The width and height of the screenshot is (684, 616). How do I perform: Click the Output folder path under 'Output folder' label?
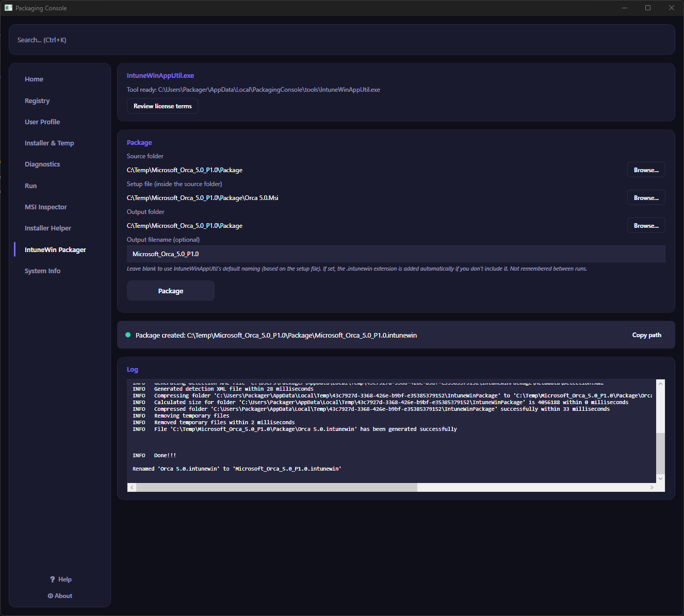[185, 226]
